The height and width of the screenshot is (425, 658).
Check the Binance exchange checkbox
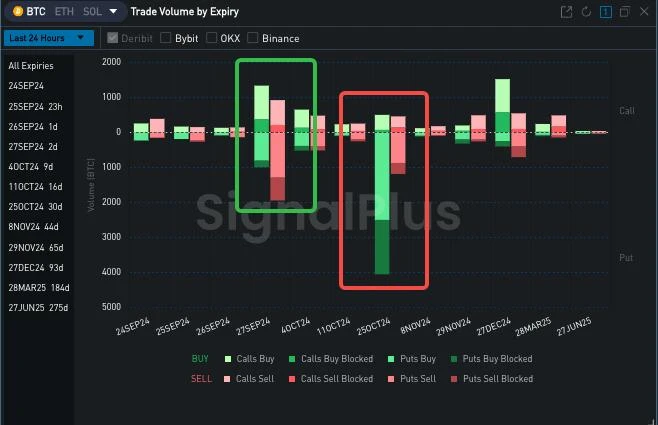(252, 38)
